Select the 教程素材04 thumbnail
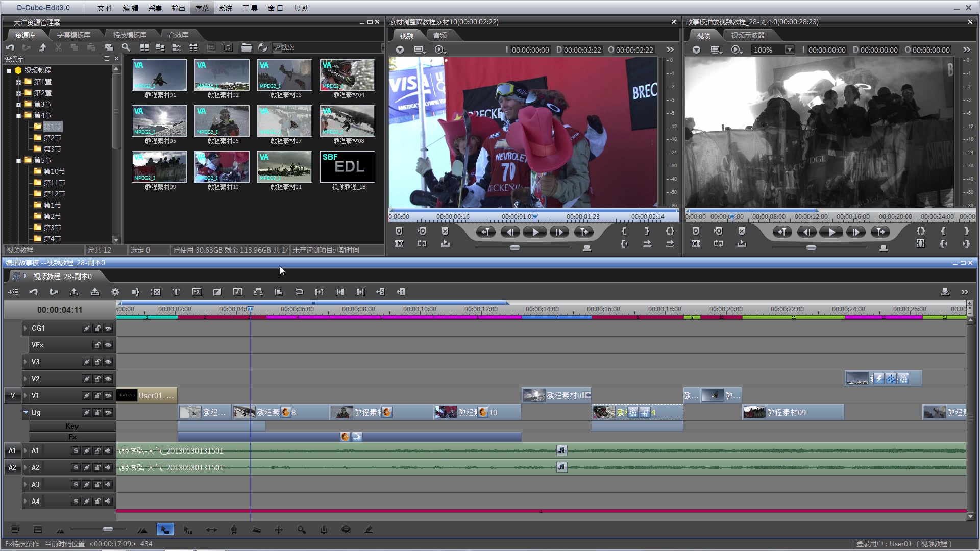Screen dimensions: 980x551 pyautogui.click(x=348, y=75)
